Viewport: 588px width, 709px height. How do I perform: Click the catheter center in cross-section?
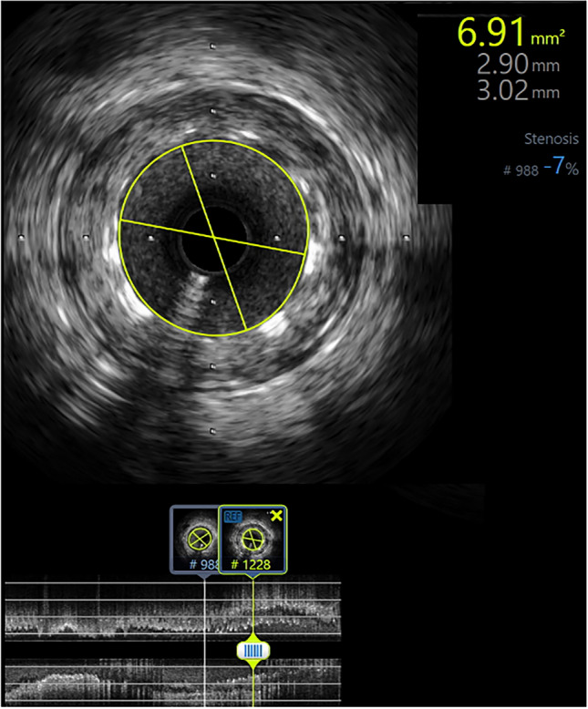tap(213, 238)
